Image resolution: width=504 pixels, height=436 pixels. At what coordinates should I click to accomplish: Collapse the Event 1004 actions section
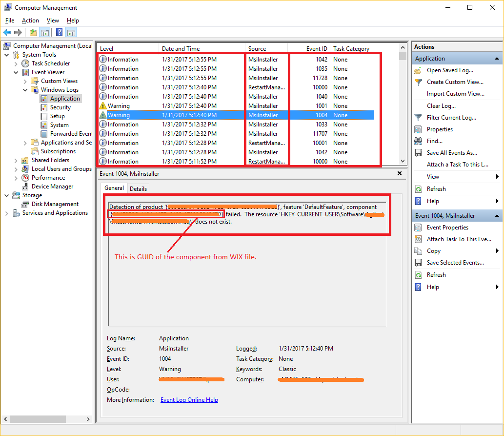[x=497, y=216]
